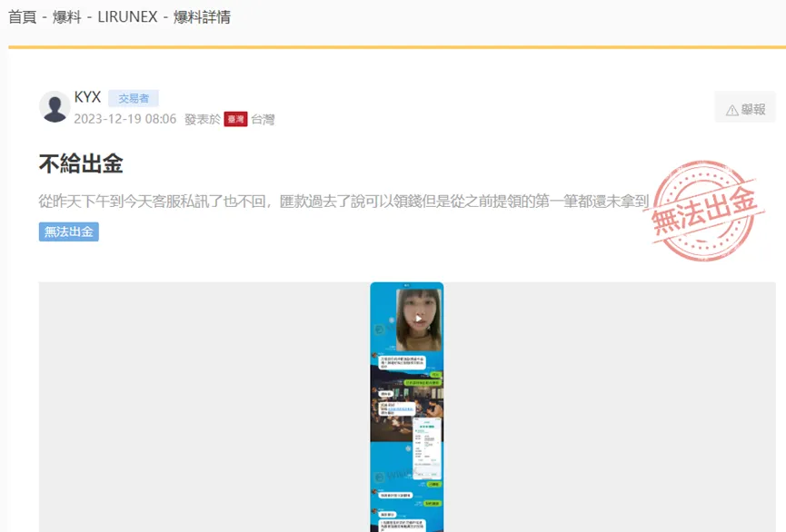Click the 台灣 location text
Screen dimensions: 786x532
tap(263, 119)
